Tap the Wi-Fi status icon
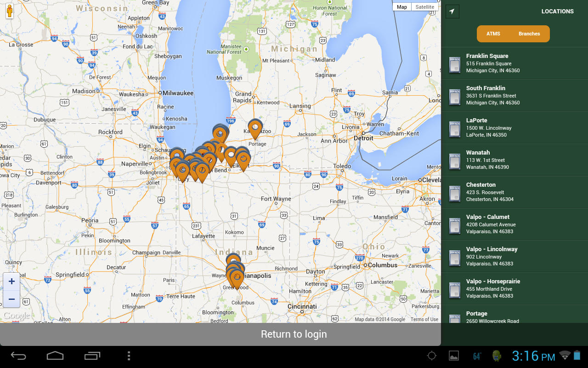Viewport: 588px width, 368px height. point(565,355)
